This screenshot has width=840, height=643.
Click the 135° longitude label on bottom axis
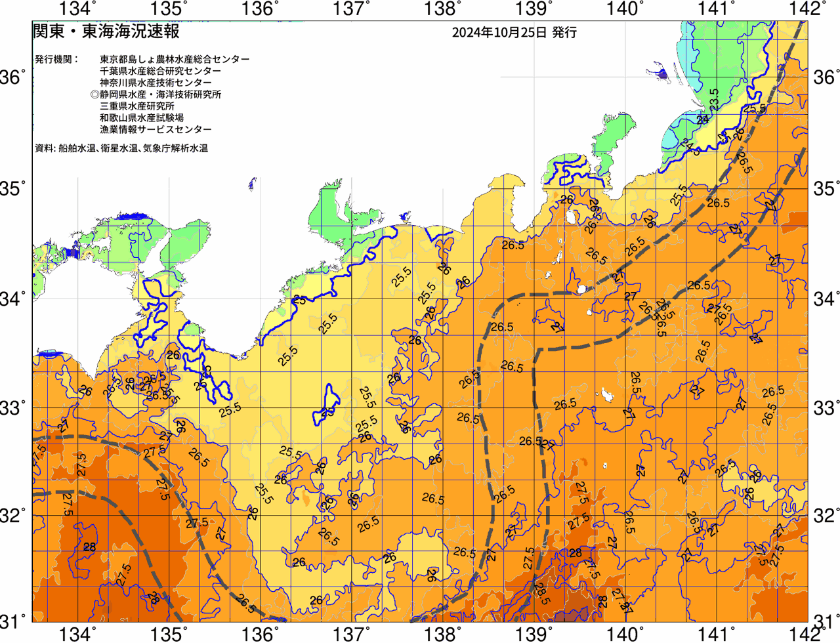click(169, 634)
